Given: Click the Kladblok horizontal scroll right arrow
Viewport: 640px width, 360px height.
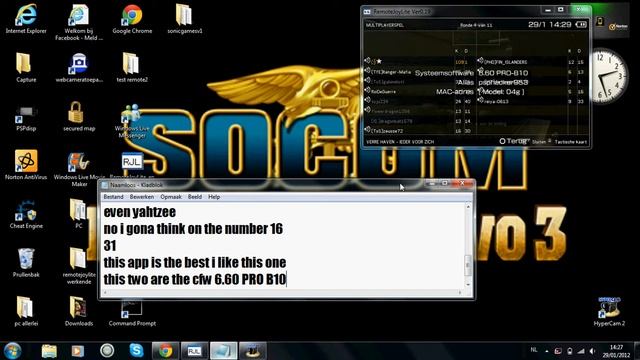Looking at the screenshot, I should 460,292.
